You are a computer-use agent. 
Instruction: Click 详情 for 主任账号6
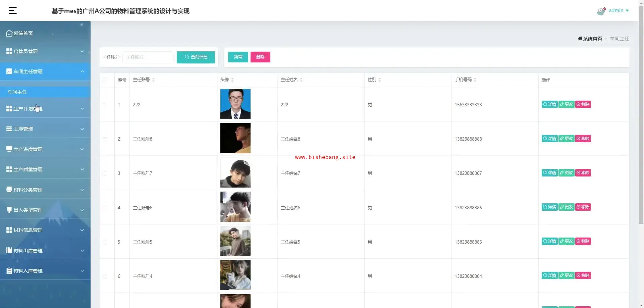tap(549, 207)
